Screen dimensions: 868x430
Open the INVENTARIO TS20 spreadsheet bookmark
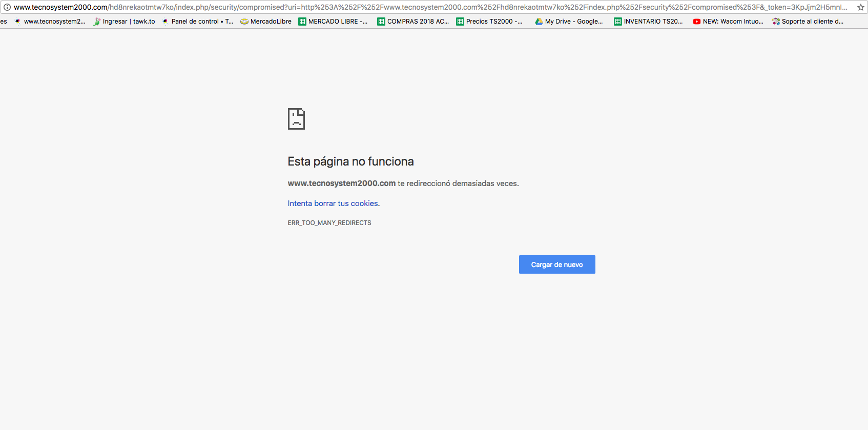[649, 22]
